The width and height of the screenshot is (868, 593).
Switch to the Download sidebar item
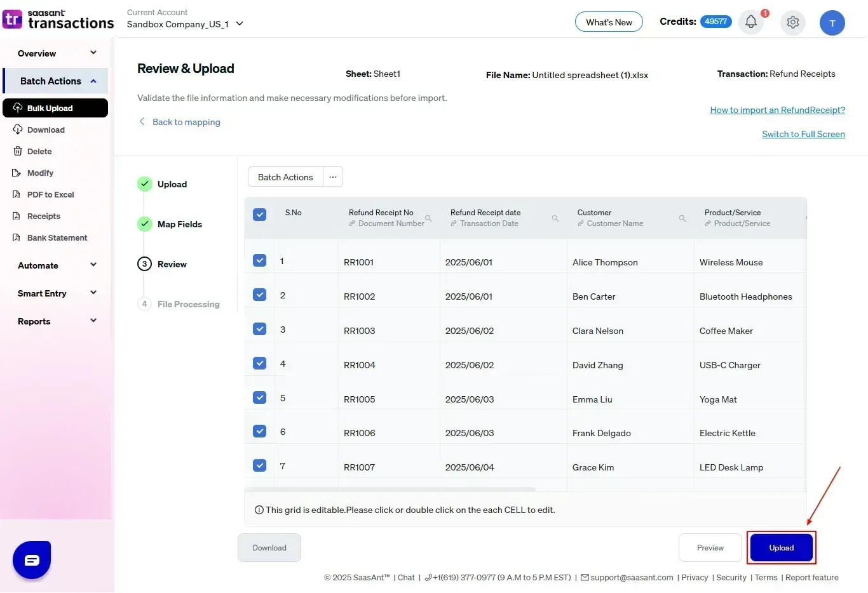pyautogui.click(x=46, y=130)
